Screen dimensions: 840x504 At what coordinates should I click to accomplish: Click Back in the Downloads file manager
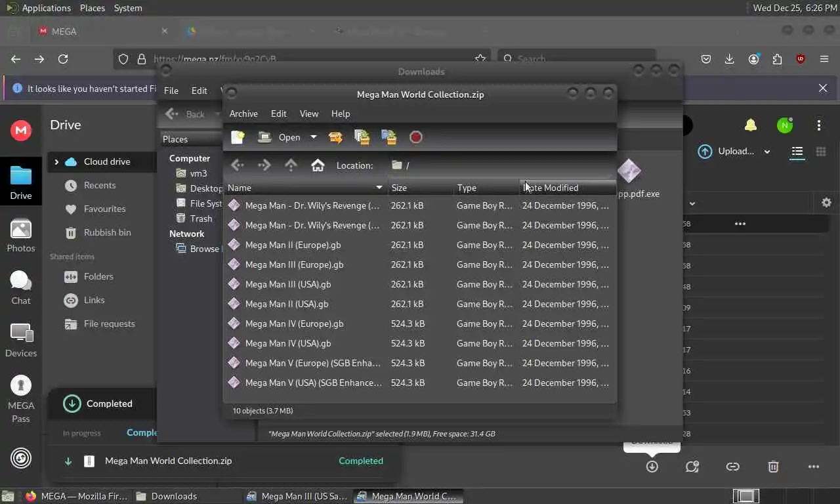186,114
